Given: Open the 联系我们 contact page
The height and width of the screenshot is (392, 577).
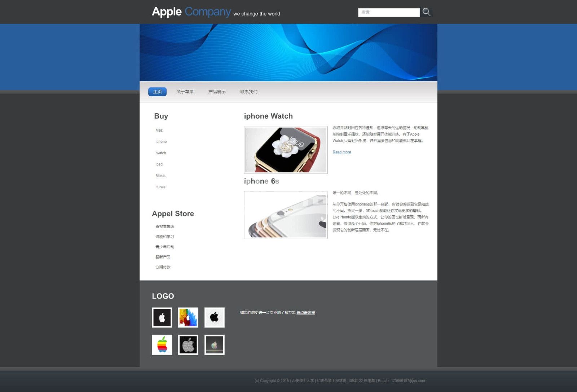Looking at the screenshot, I should pyautogui.click(x=249, y=92).
